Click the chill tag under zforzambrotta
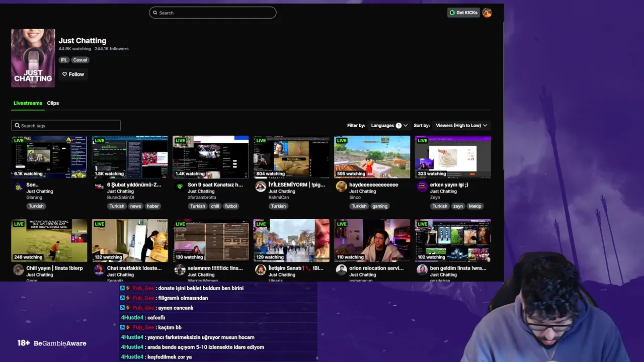Image resolution: width=644 pixels, height=362 pixels. (215, 206)
